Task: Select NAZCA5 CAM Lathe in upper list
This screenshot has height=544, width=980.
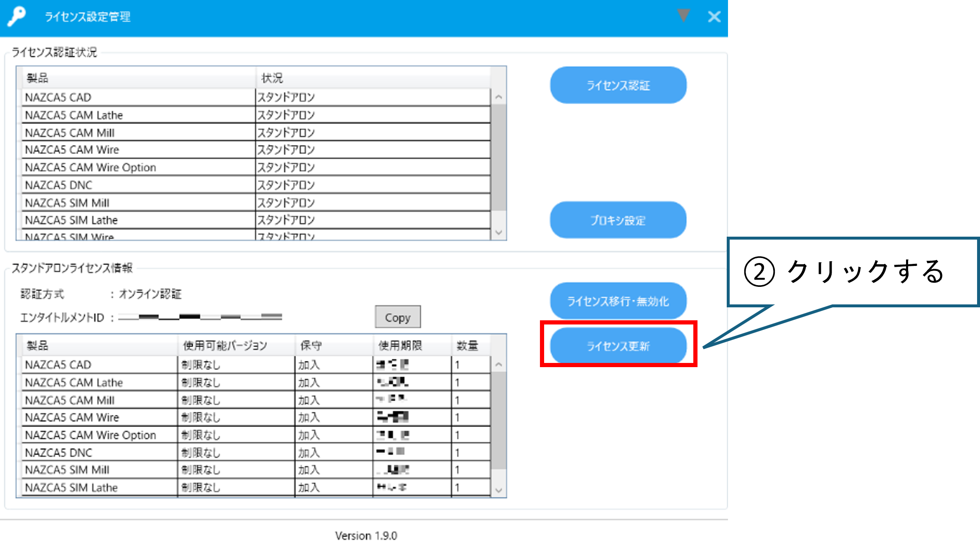Action: click(255, 115)
